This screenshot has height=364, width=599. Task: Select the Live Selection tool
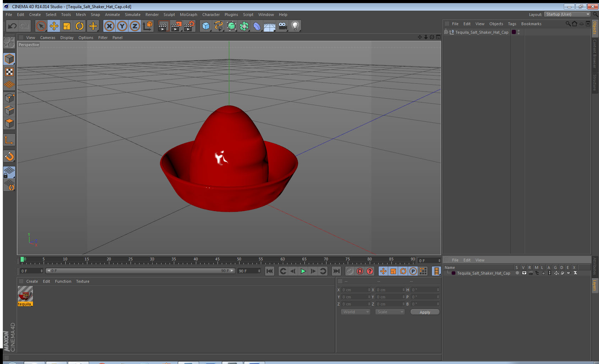click(x=41, y=26)
